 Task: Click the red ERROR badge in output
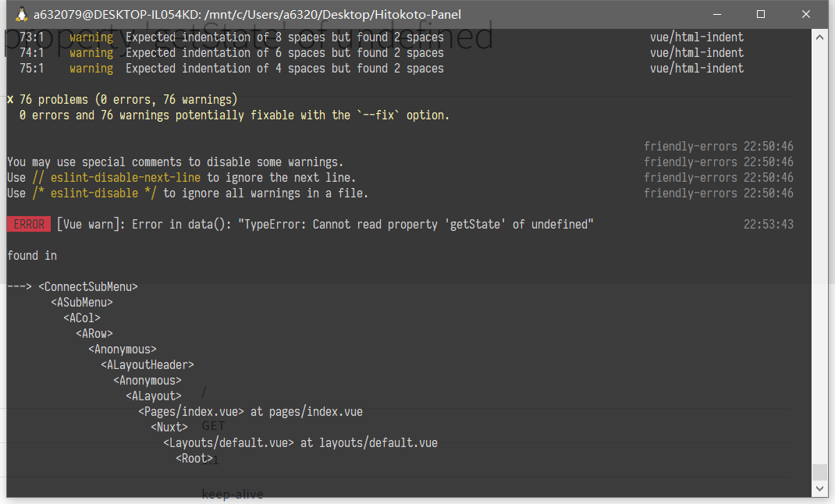click(x=29, y=224)
